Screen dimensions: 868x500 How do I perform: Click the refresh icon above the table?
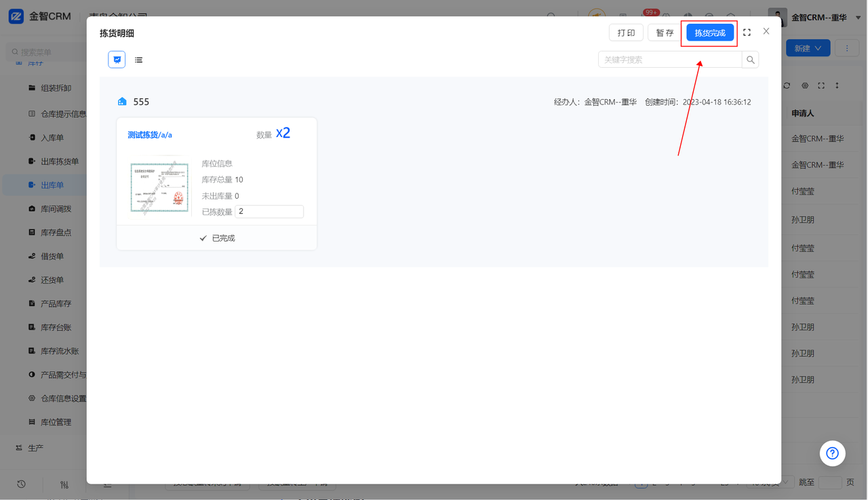point(787,85)
